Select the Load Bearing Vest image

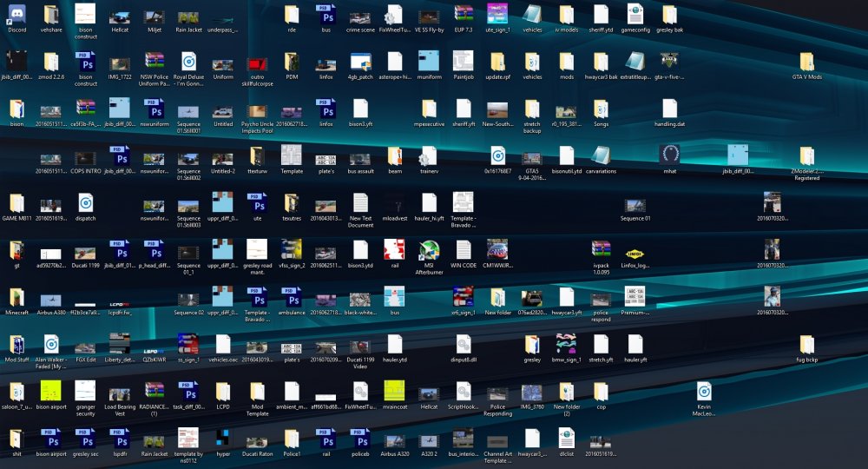pyautogui.click(x=120, y=393)
